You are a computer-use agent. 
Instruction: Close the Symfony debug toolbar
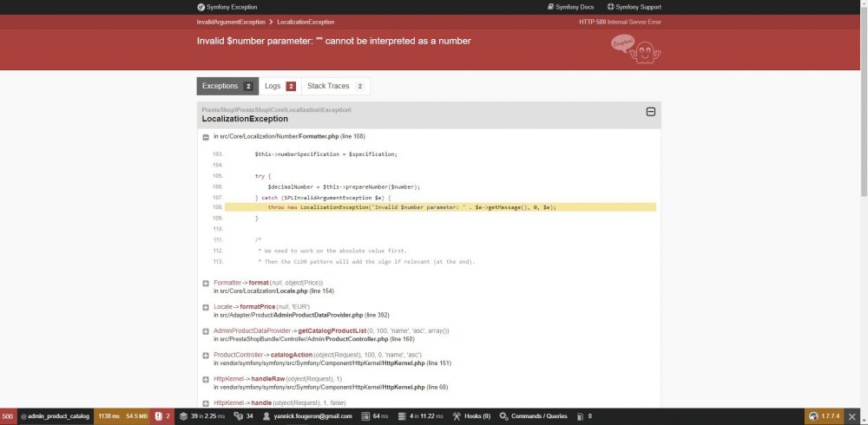pos(852,416)
